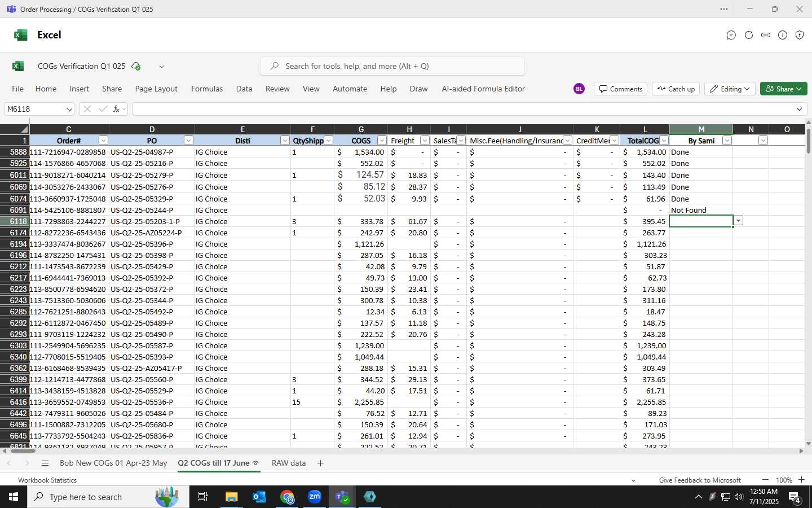The height and width of the screenshot is (508, 812).
Task: Open the File menu
Action: coord(18,89)
